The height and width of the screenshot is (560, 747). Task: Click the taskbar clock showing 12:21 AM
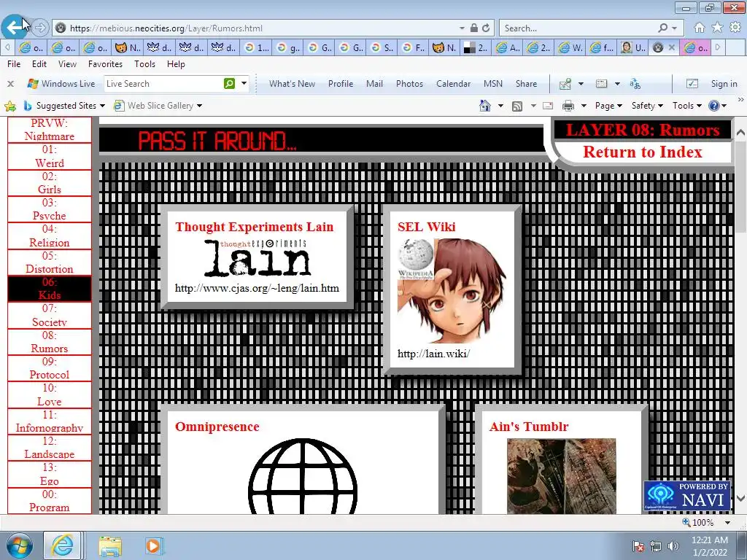[x=709, y=545]
